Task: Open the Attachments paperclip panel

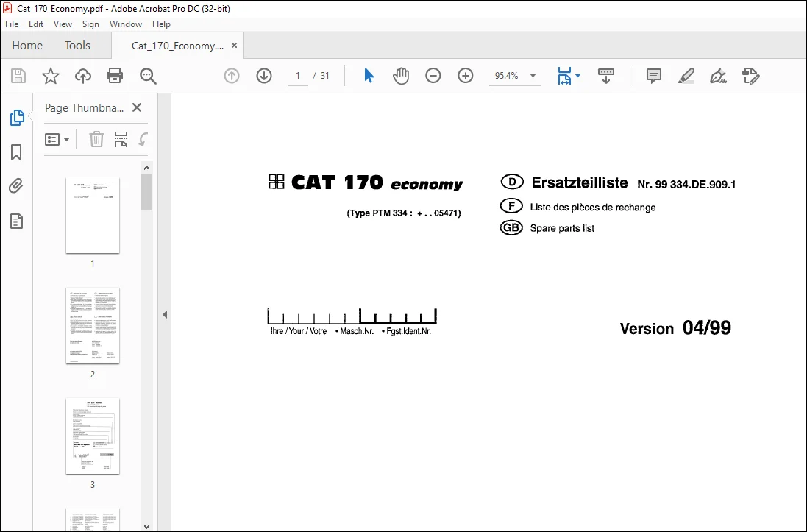Action: tap(16, 186)
